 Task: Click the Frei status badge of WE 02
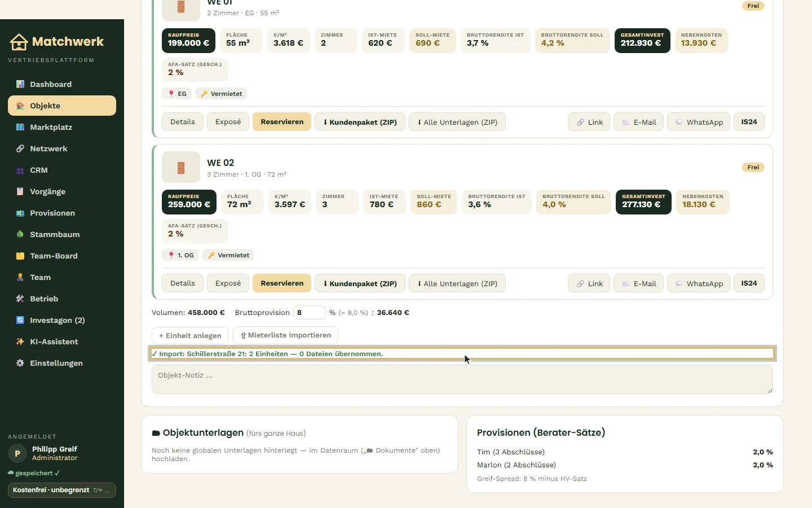(x=753, y=168)
